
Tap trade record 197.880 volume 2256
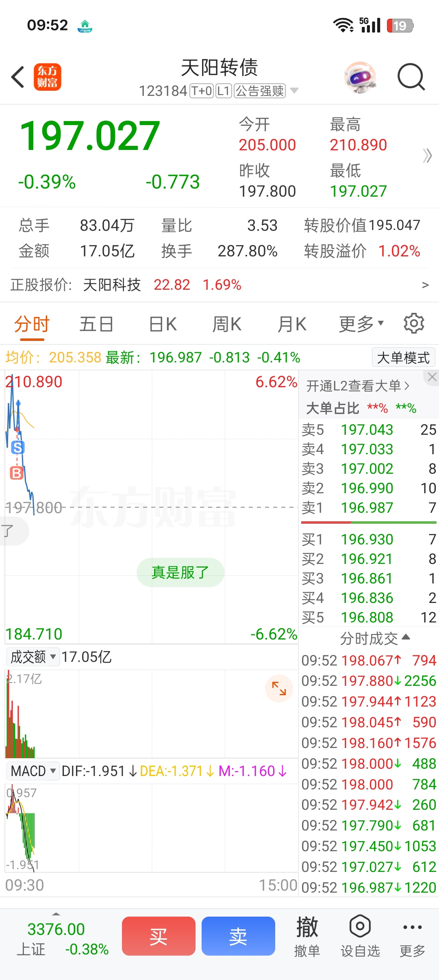pos(369,681)
